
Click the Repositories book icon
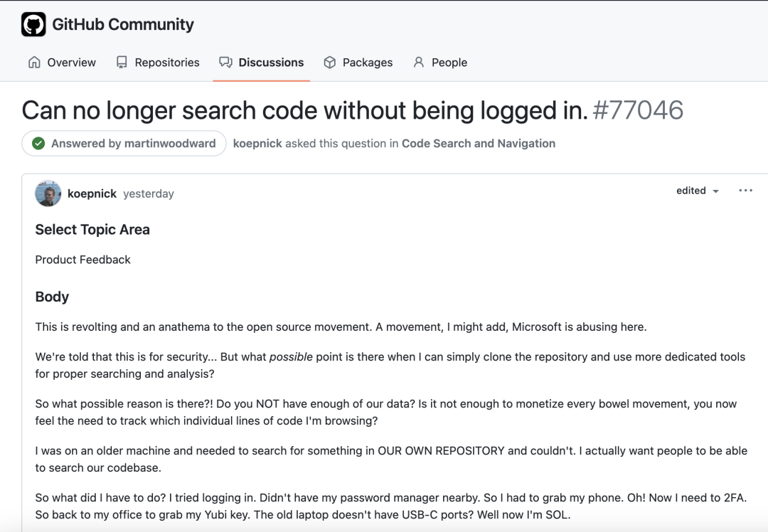[x=122, y=63]
